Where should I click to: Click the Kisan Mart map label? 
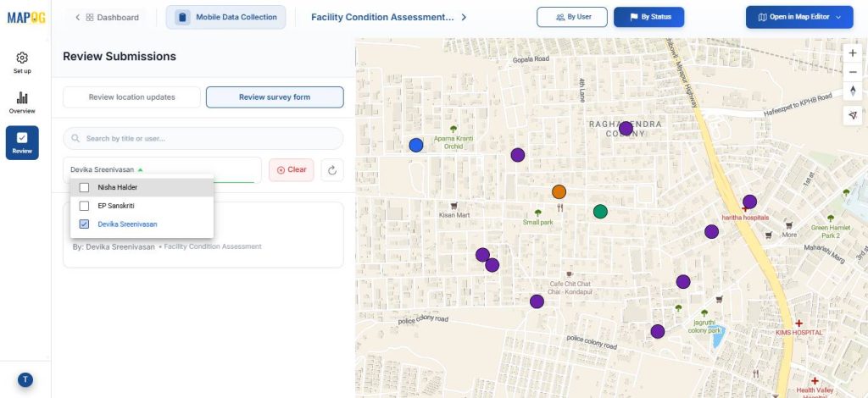[x=454, y=214]
